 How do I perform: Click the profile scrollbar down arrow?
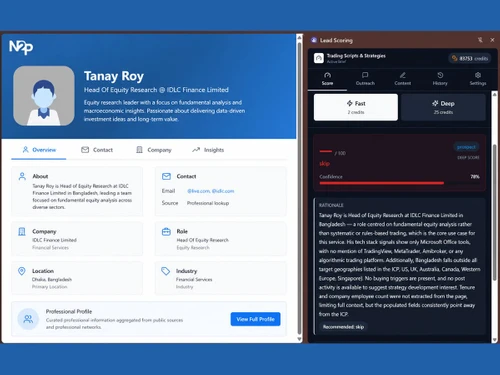tap(299, 339)
